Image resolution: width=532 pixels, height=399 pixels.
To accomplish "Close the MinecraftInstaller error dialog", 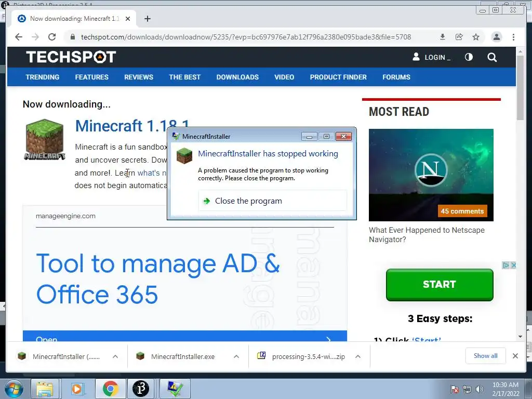I will pos(343,137).
